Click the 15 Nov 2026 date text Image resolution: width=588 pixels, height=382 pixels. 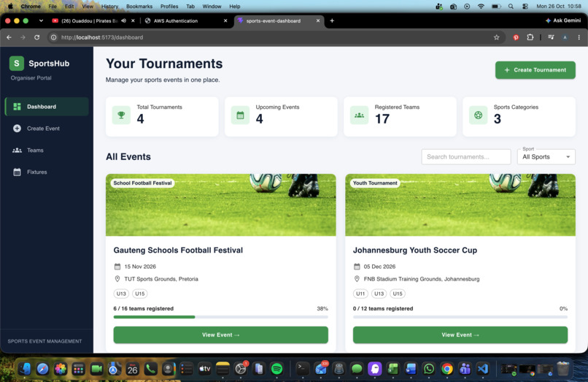pyautogui.click(x=140, y=267)
